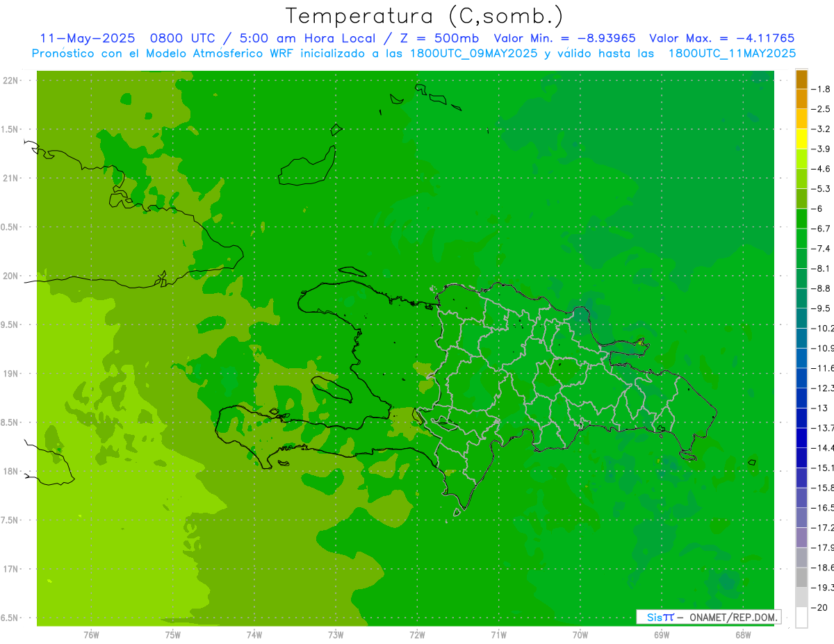
Task: Click the colorbar value "-4.6"
Action: point(821,169)
